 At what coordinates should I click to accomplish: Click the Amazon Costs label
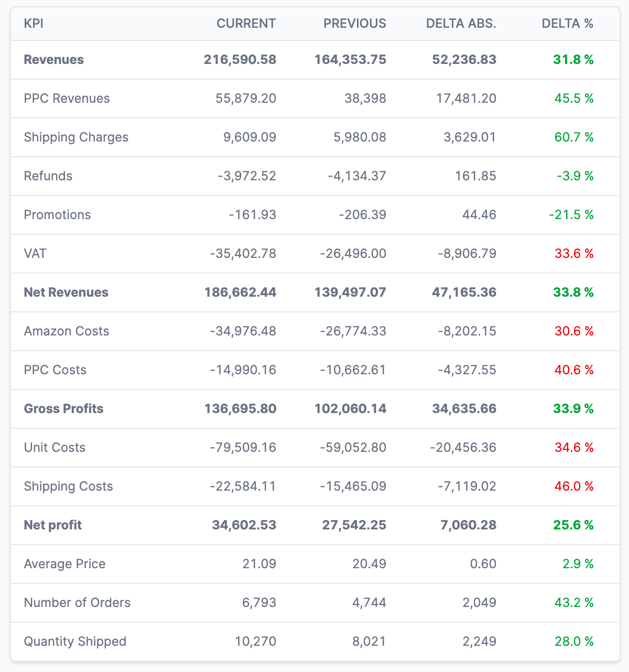tap(67, 331)
